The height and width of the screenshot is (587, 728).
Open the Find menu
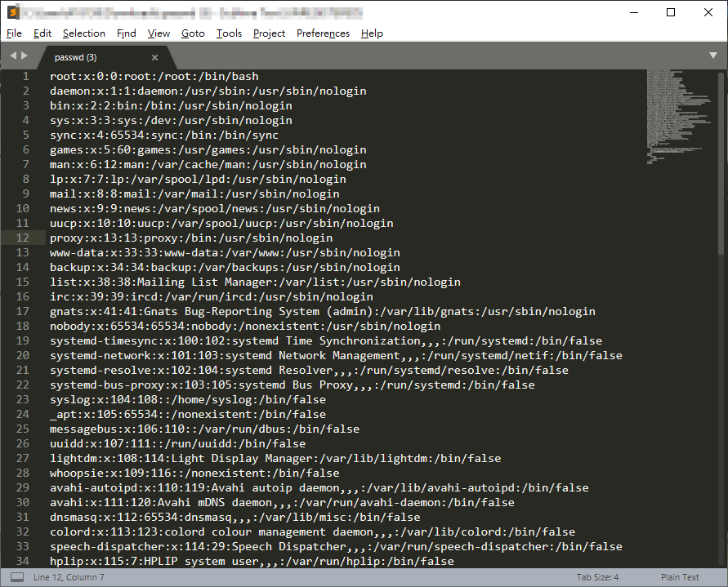(127, 33)
